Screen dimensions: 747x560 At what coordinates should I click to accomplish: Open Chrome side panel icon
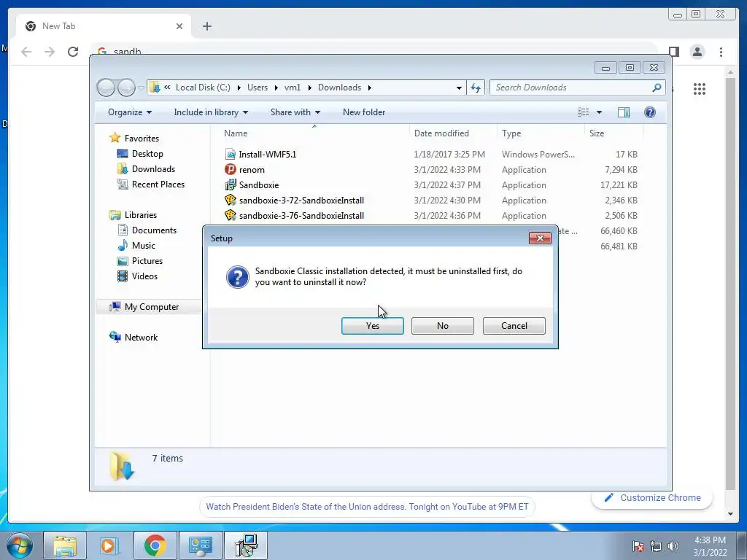[x=673, y=52]
